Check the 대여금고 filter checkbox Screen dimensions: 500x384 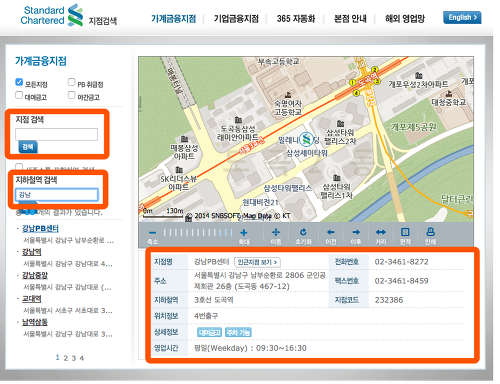coord(19,95)
